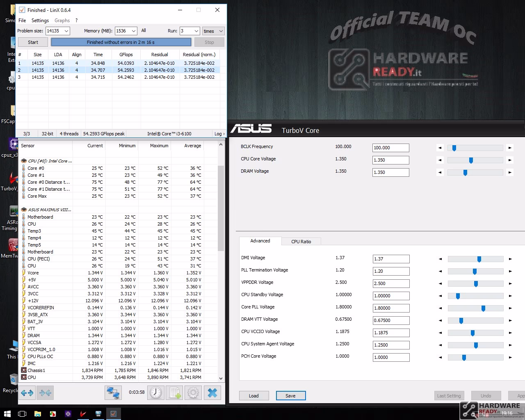The width and height of the screenshot is (525, 420).
Task: Click the Load profile button
Action: [254, 396]
